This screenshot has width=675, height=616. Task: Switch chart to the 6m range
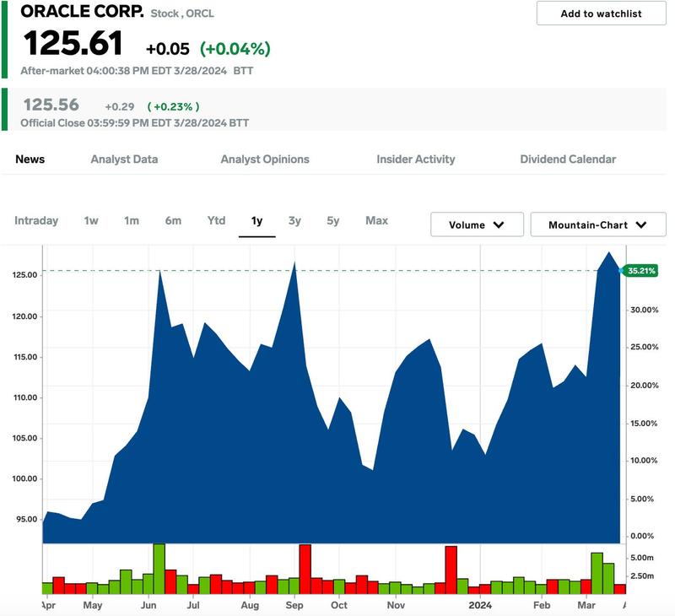pyautogui.click(x=173, y=220)
